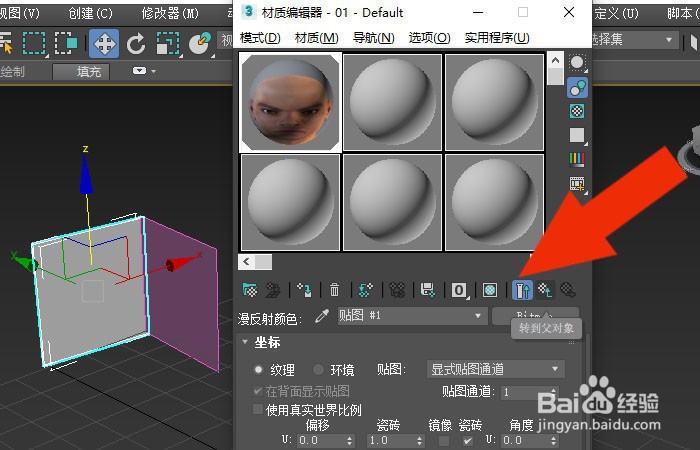Click Show Shaded Material in Viewport icon
The image size is (700, 450).
point(490,290)
